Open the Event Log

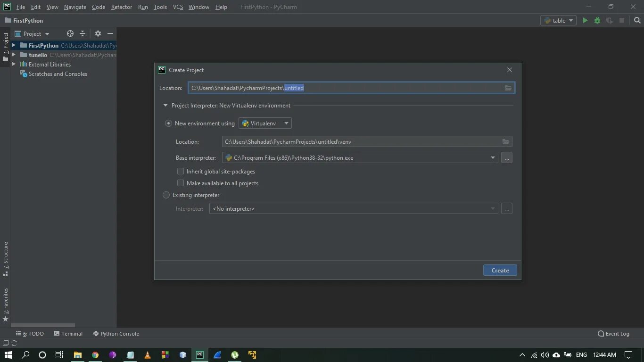[613, 334]
